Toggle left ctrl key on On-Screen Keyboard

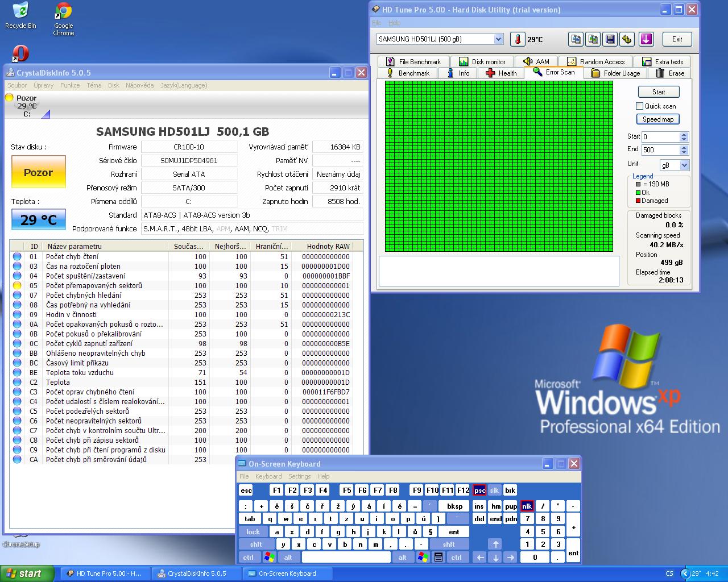tap(249, 558)
